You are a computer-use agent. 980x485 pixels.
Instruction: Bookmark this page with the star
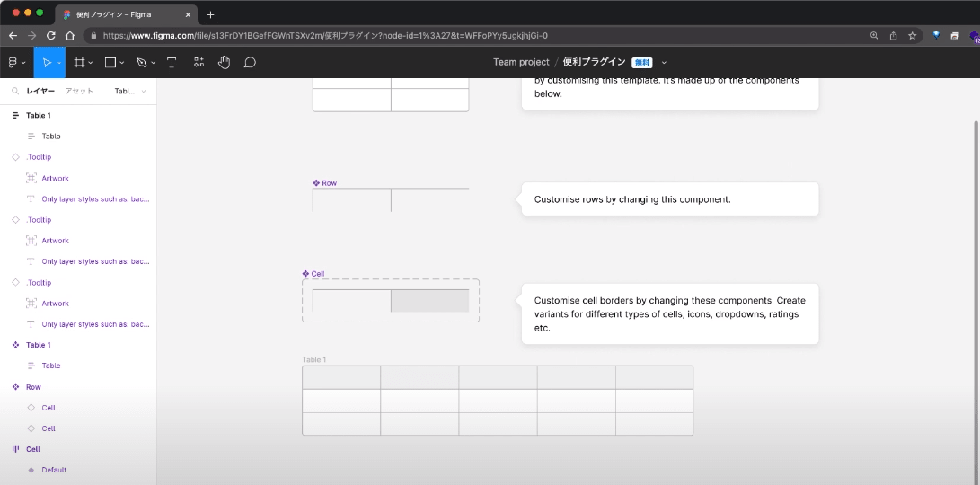click(x=913, y=36)
